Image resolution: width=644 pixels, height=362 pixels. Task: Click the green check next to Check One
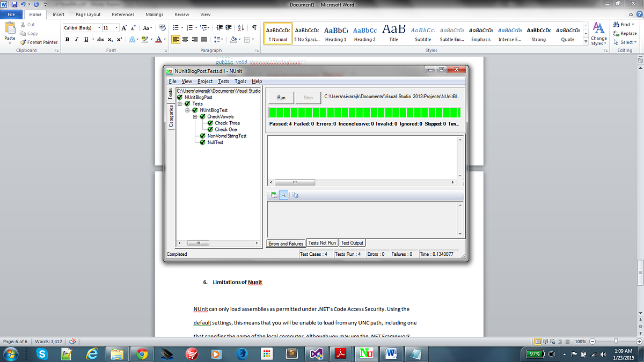click(x=210, y=130)
